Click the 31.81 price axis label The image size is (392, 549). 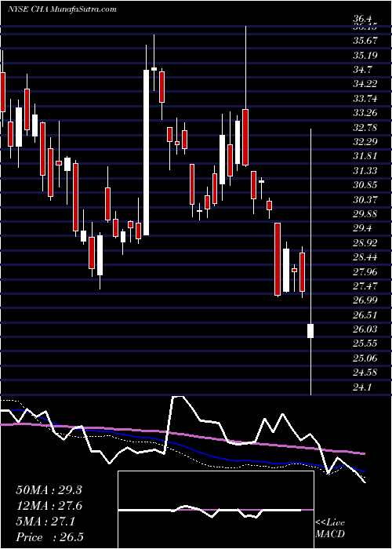click(x=365, y=156)
